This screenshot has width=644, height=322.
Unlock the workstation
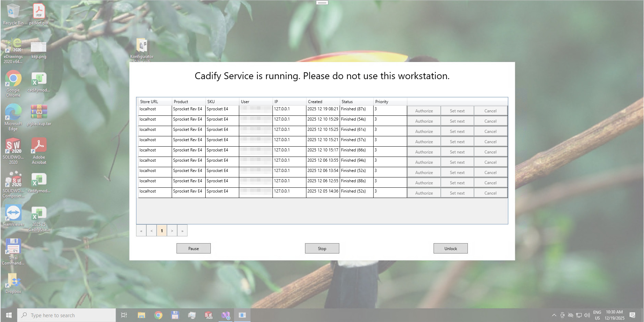(x=450, y=248)
